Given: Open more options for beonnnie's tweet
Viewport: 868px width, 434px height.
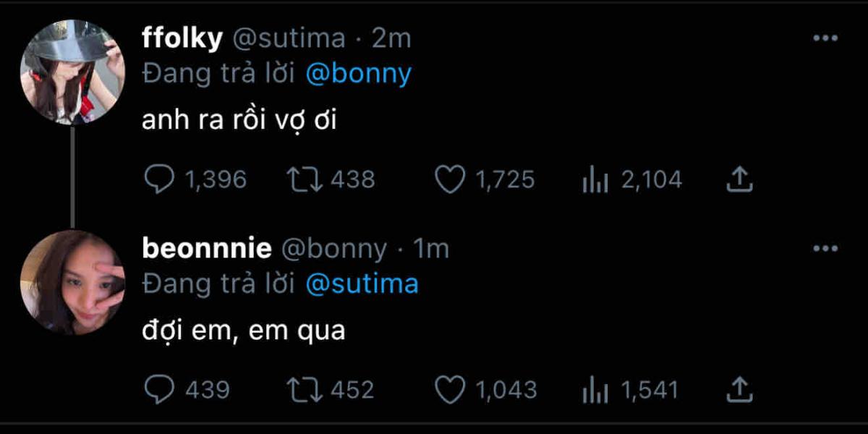Looking at the screenshot, I should pyautogui.click(x=825, y=249).
